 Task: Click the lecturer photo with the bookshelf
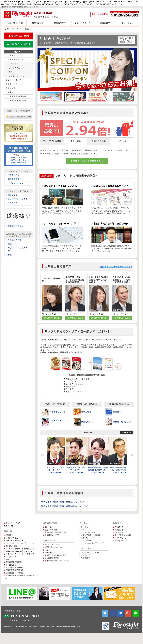tap(112, 234)
